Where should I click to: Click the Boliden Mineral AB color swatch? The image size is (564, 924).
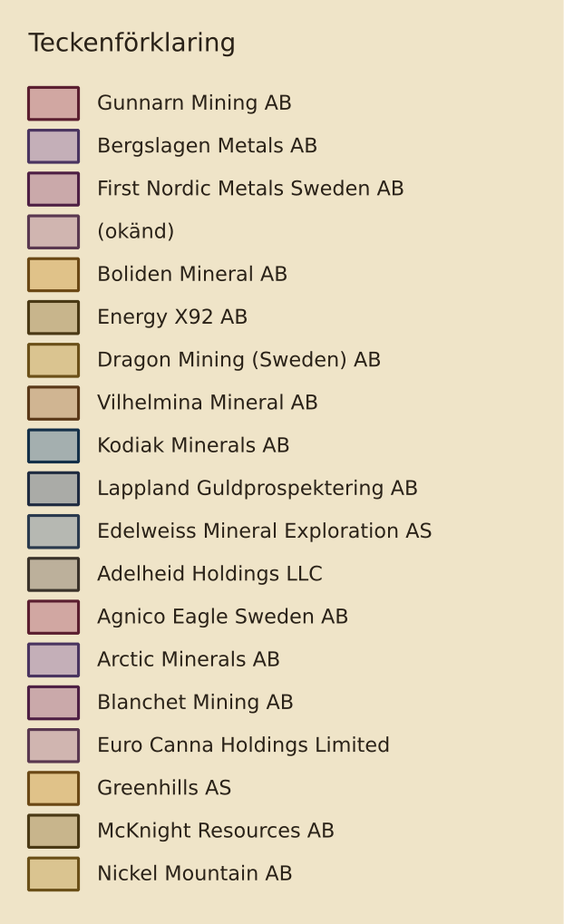click(x=53, y=275)
